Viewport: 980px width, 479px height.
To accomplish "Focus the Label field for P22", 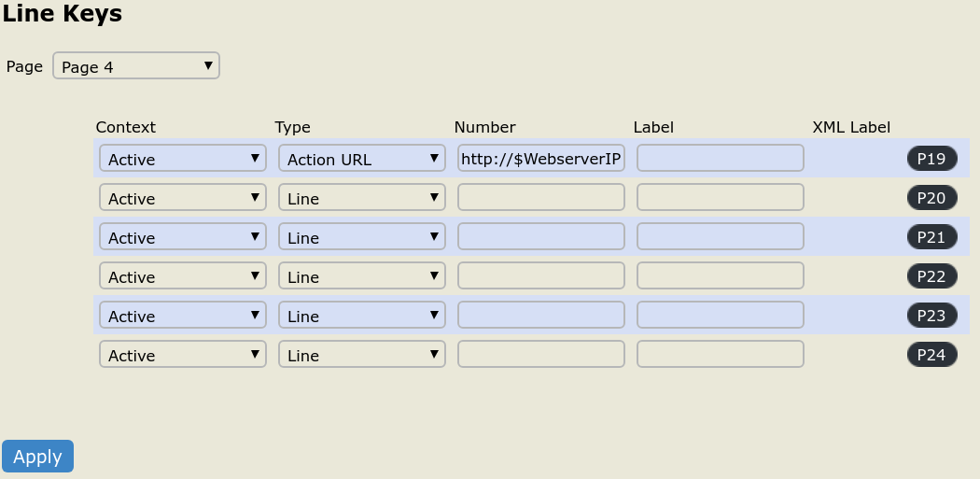I will pyautogui.click(x=720, y=276).
